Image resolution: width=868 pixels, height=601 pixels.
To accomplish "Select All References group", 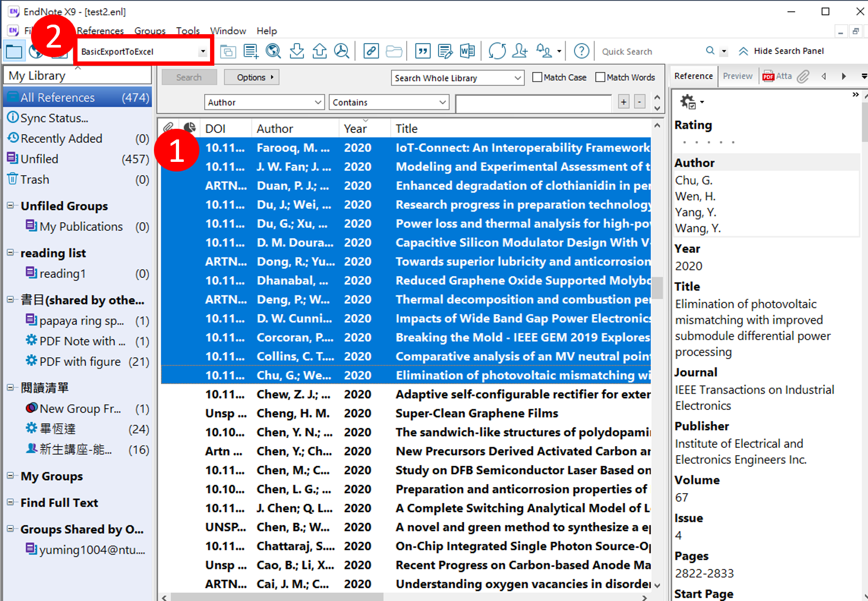I will coord(77,97).
